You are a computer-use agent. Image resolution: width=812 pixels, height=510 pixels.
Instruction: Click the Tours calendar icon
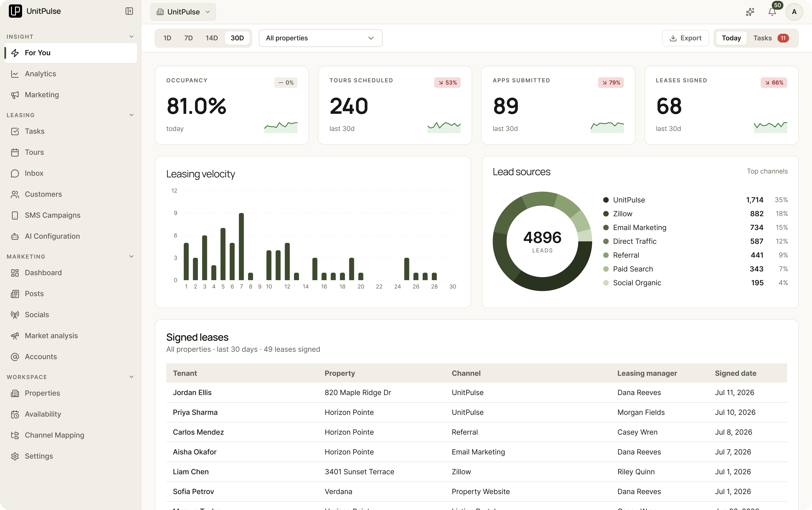click(15, 153)
